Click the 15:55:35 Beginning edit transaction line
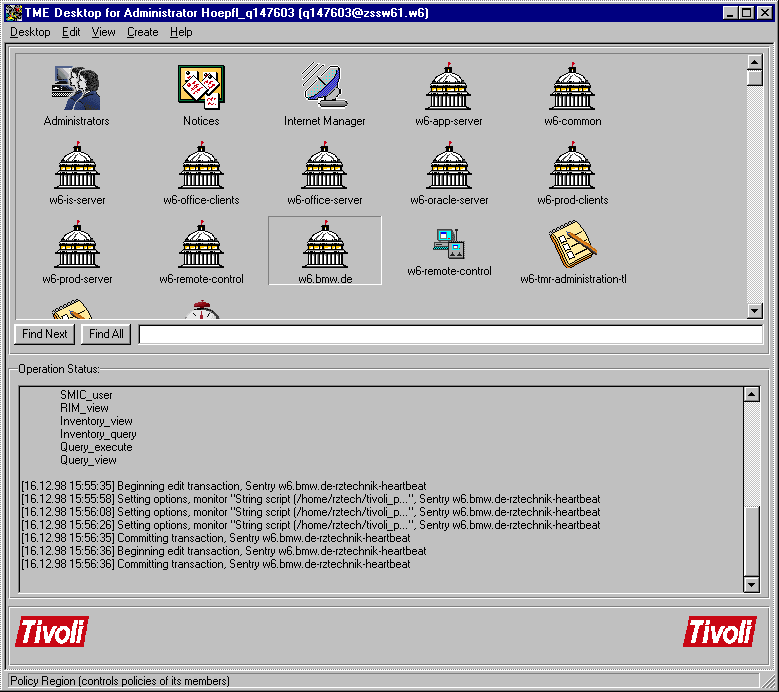 click(224, 486)
